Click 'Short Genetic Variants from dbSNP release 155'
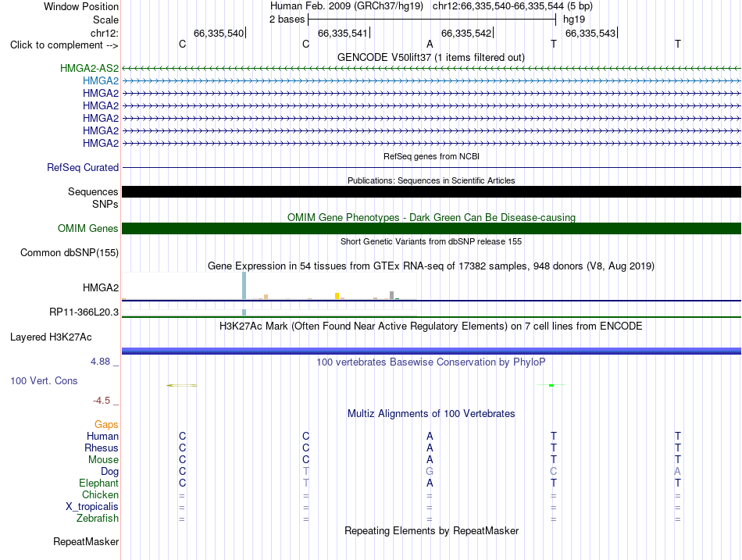This screenshot has height=560, width=742. pos(431,241)
